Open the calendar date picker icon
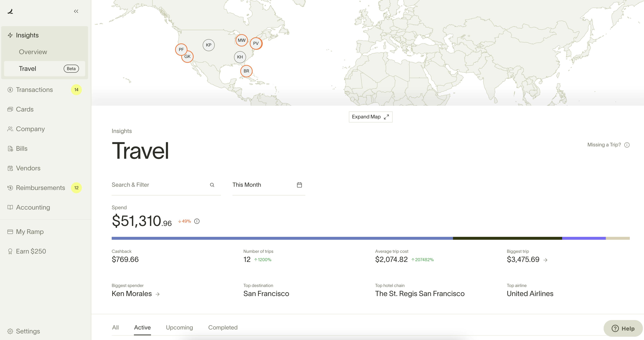The height and width of the screenshot is (340, 644). coord(299,185)
